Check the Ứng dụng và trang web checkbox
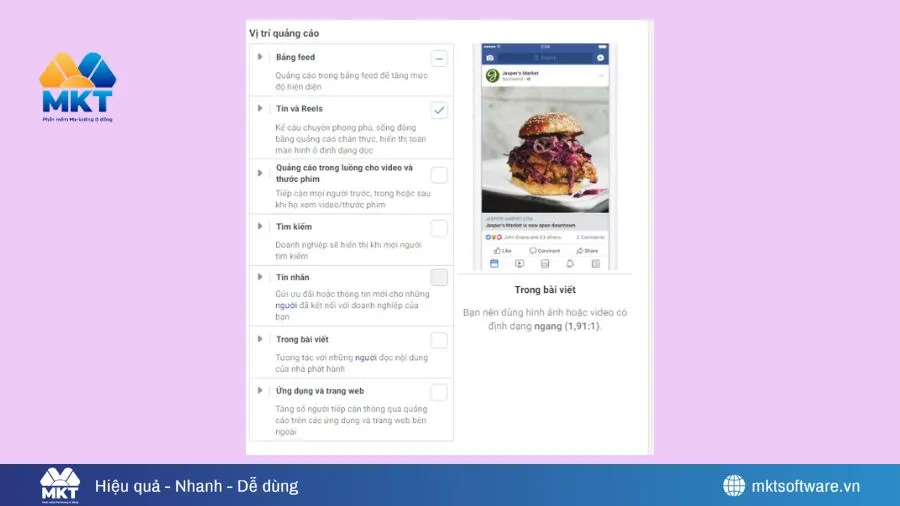Viewport: 900px width, 506px height. (439, 392)
